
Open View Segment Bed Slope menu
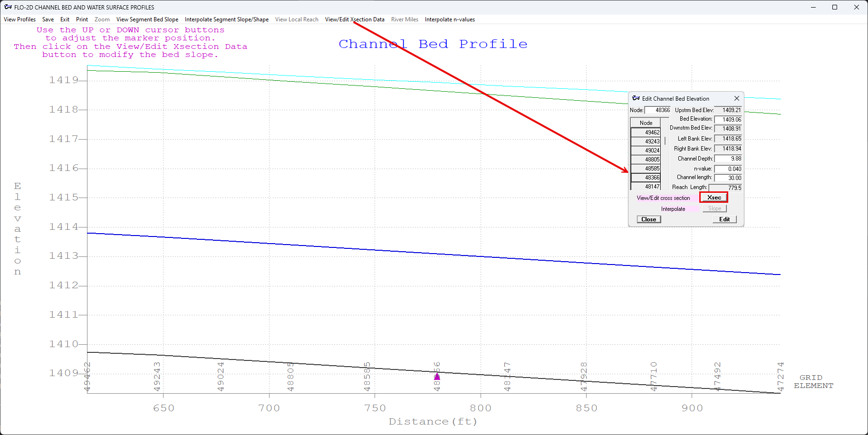click(x=147, y=19)
